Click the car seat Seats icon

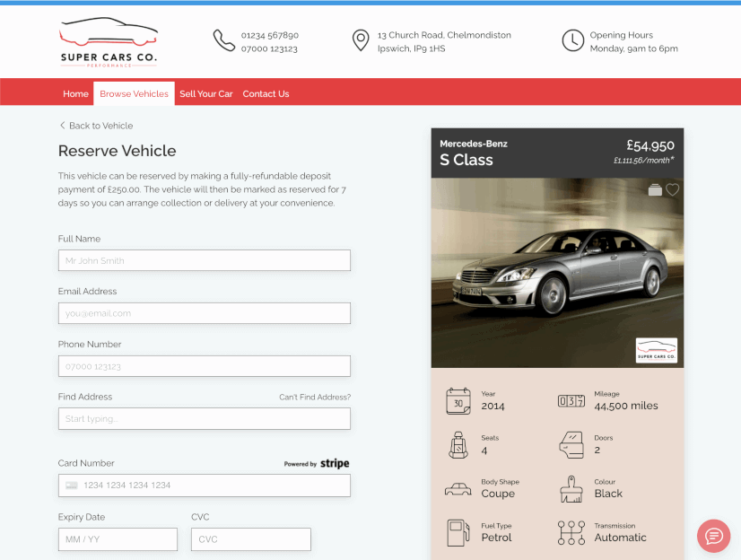tap(458, 445)
